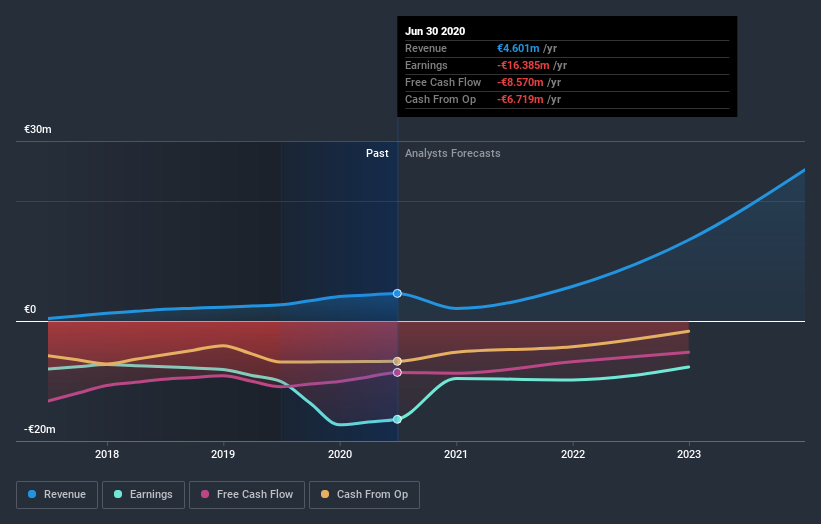Viewport: 821px width, 524px height.
Task: Click the 2018 x-axis label
Action: point(107,454)
